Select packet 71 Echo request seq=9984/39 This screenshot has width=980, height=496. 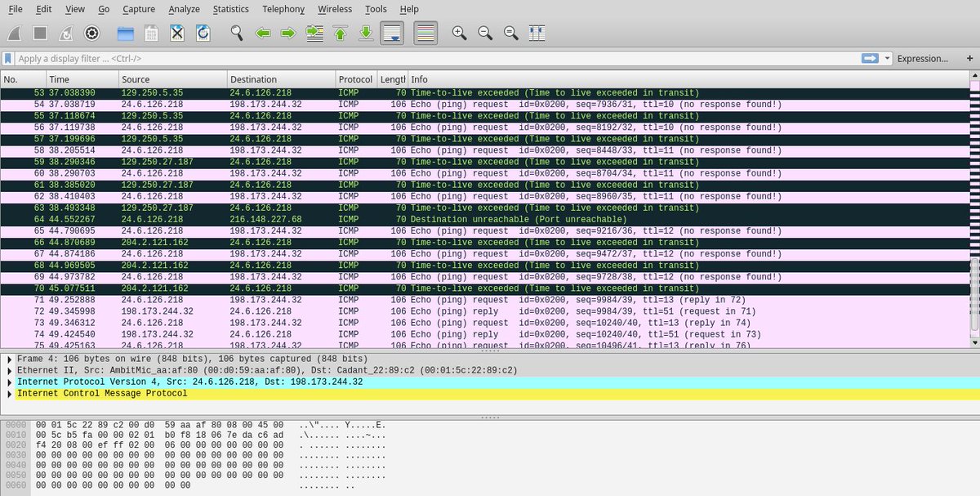tap(484, 300)
